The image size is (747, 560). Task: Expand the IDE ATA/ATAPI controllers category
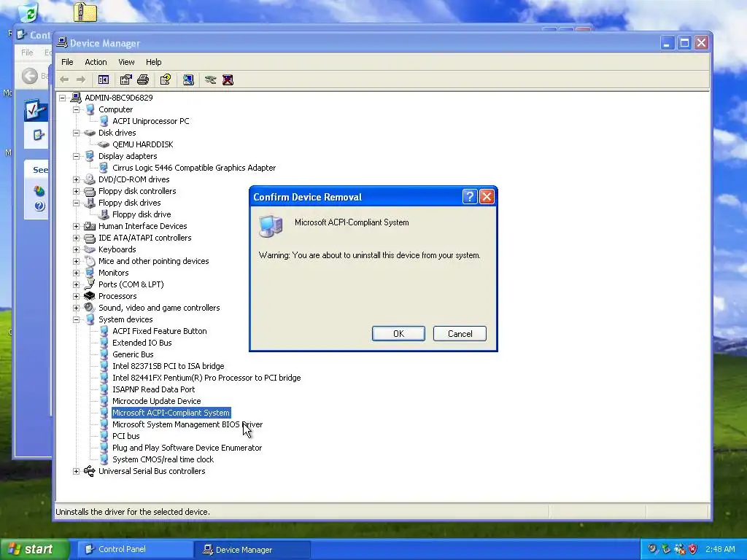(x=76, y=238)
